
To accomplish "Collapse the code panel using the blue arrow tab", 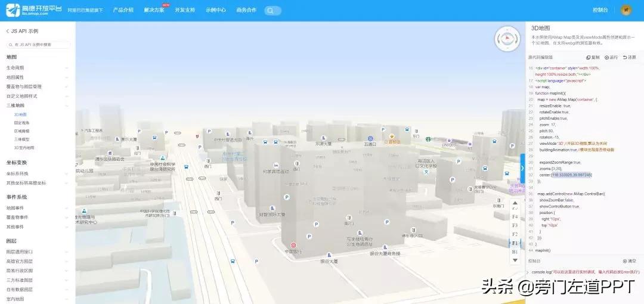I will click(522, 167).
